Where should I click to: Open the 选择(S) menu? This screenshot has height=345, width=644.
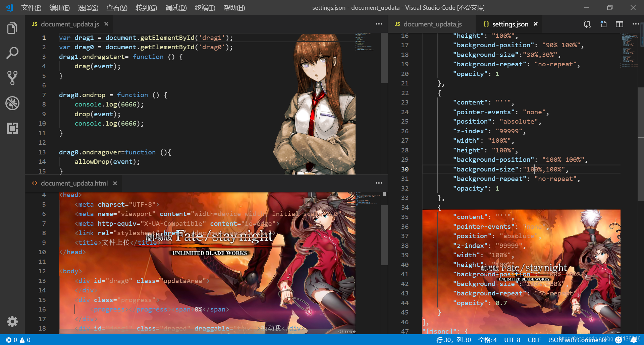coord(88,7)
